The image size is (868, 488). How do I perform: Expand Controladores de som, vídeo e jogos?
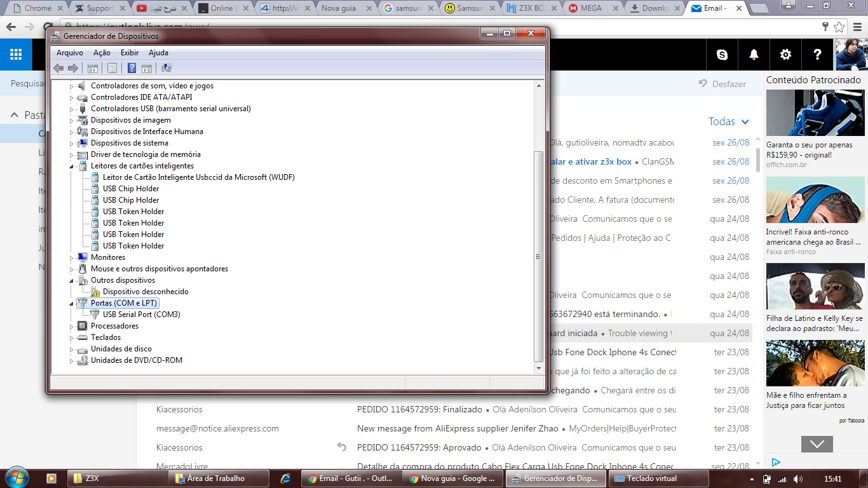[x=72, y=86]
